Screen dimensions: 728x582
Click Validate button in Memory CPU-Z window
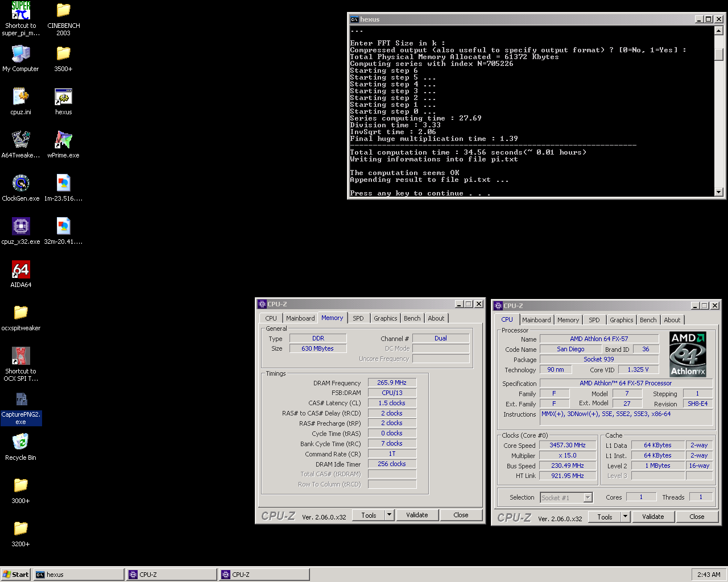click(x=417, y=515)
